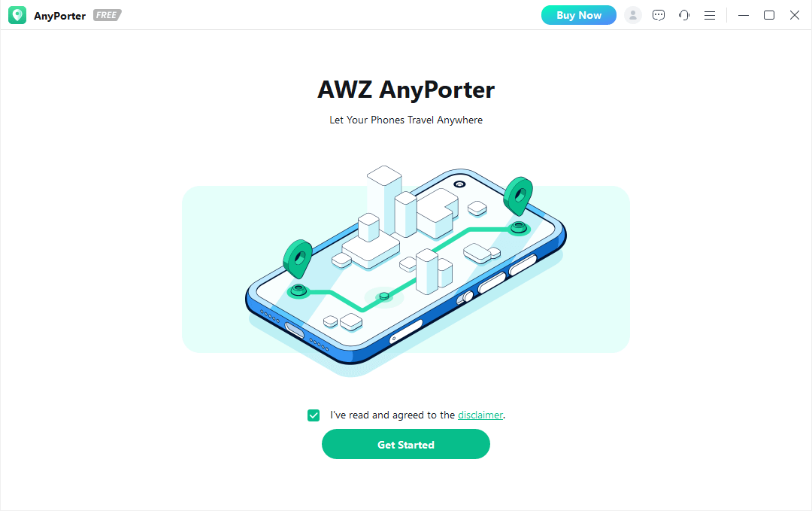Screen dimensions: 812x511
Task: Open the disclaimer link
Action: point(480,415)
